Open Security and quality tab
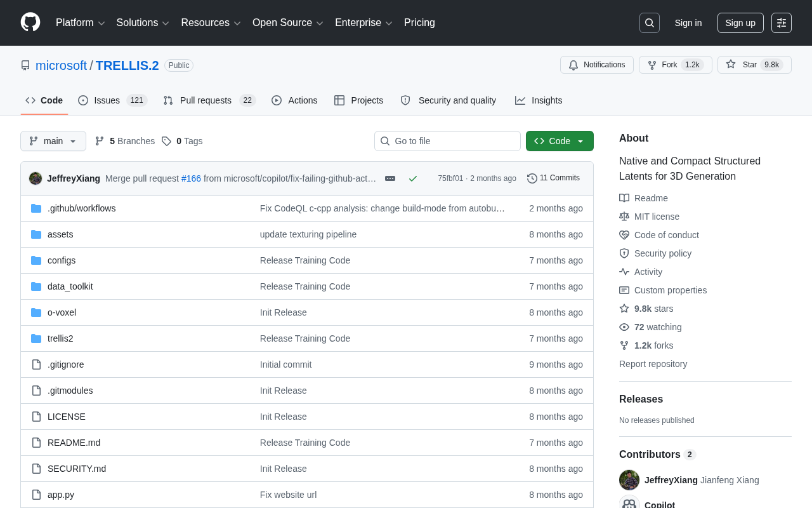 point(449,100)
